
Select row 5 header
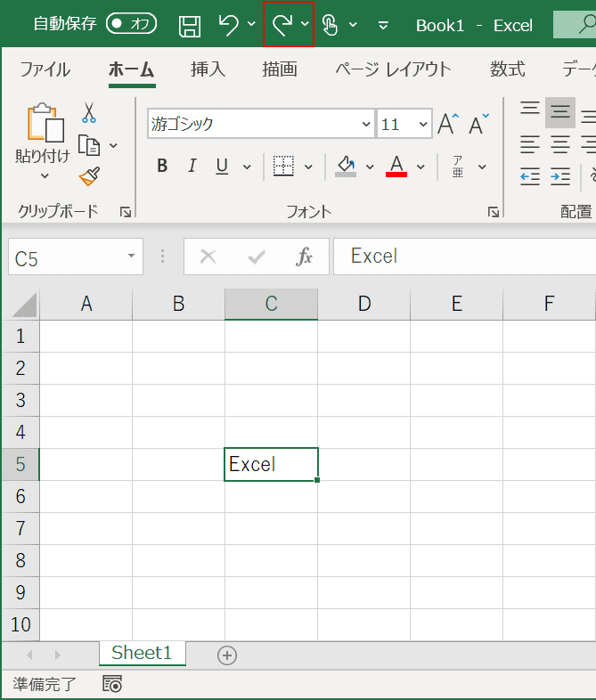coord(20,464)
